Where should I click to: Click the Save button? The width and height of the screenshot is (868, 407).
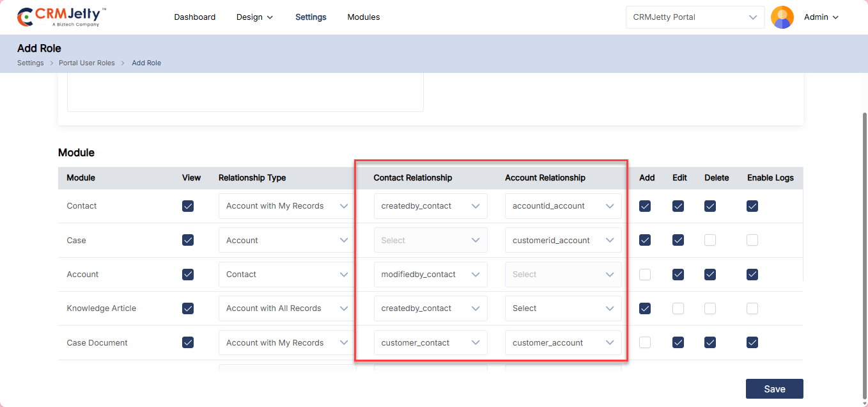click(x=774, y=388)
